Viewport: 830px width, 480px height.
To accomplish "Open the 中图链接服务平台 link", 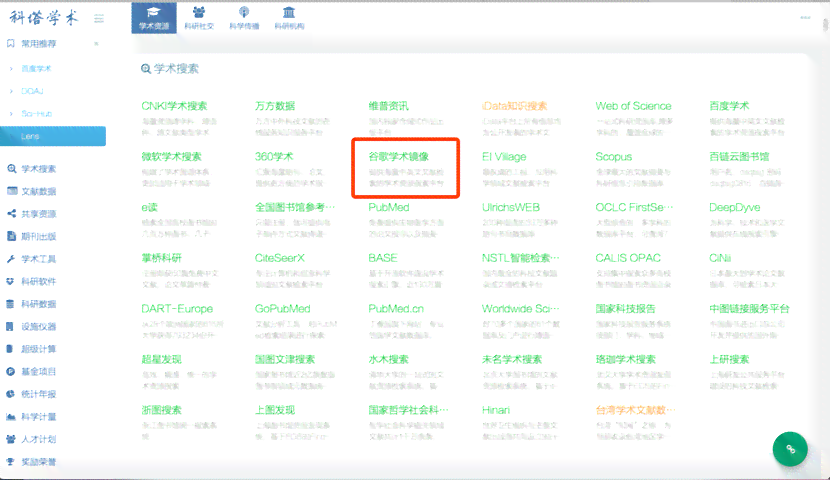I will [749, 309].
